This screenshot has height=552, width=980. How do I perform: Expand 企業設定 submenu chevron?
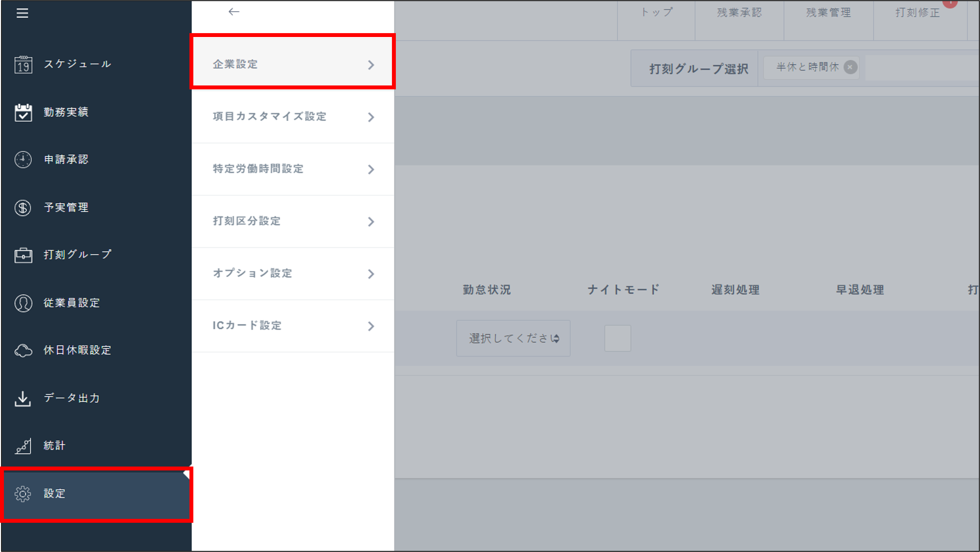[371, 65]
